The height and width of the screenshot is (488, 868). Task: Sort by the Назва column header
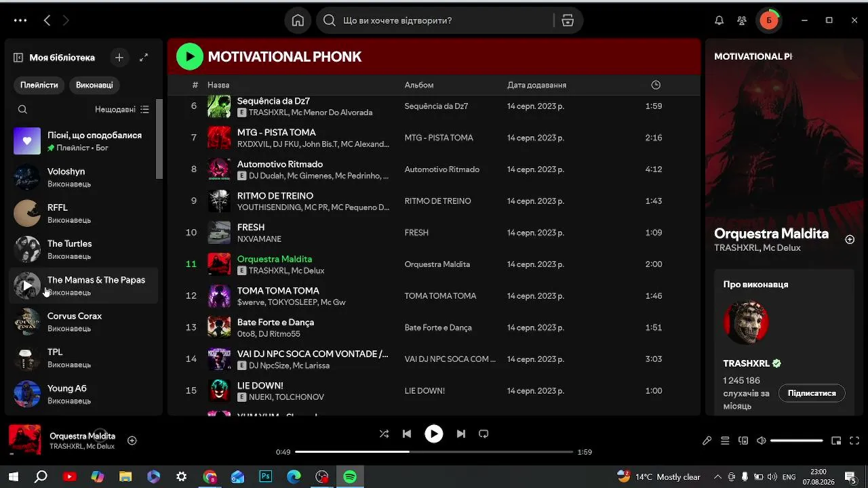(218, 85)
